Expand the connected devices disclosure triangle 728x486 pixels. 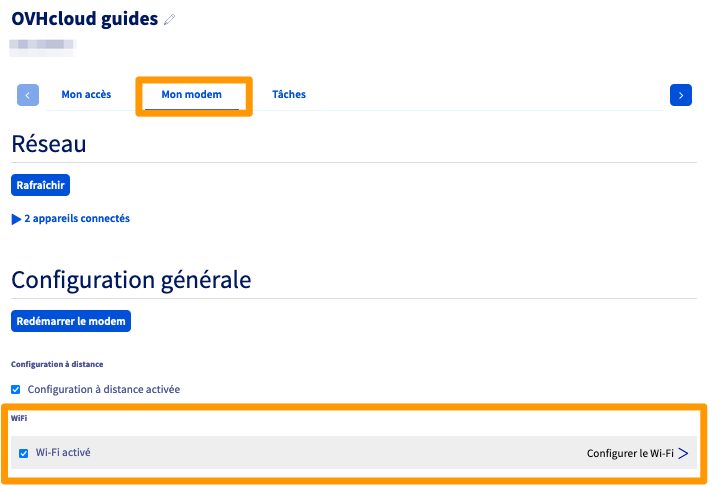coord(16,218)
